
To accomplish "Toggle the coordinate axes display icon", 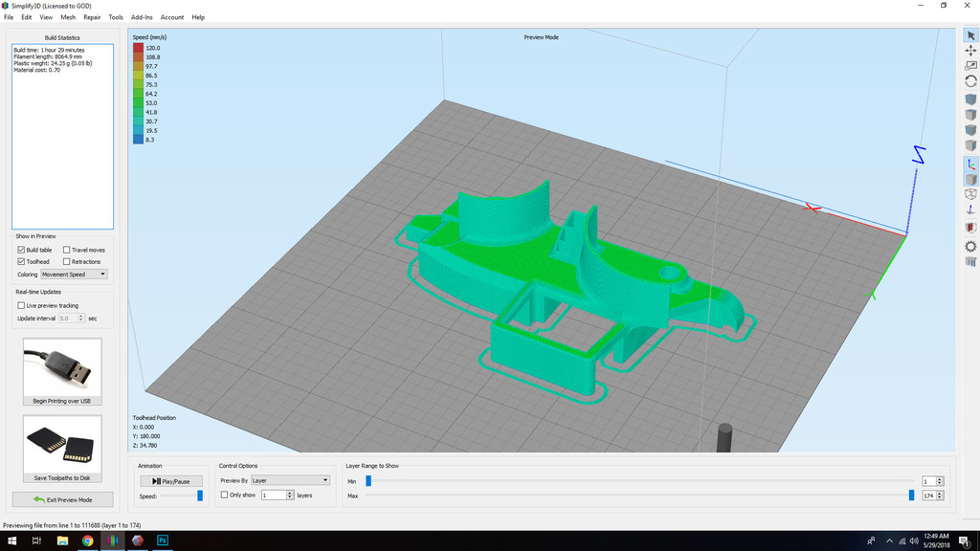I will click(x=970, y=165).
